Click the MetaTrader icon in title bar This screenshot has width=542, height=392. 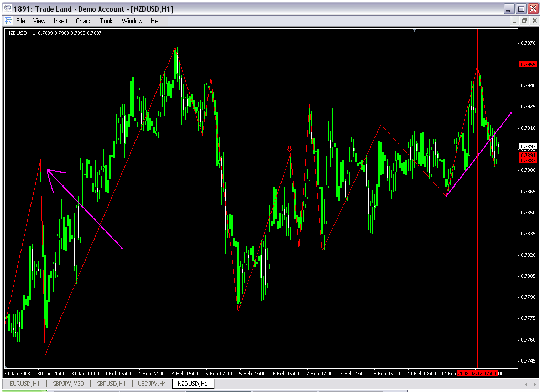pos(7,9)
